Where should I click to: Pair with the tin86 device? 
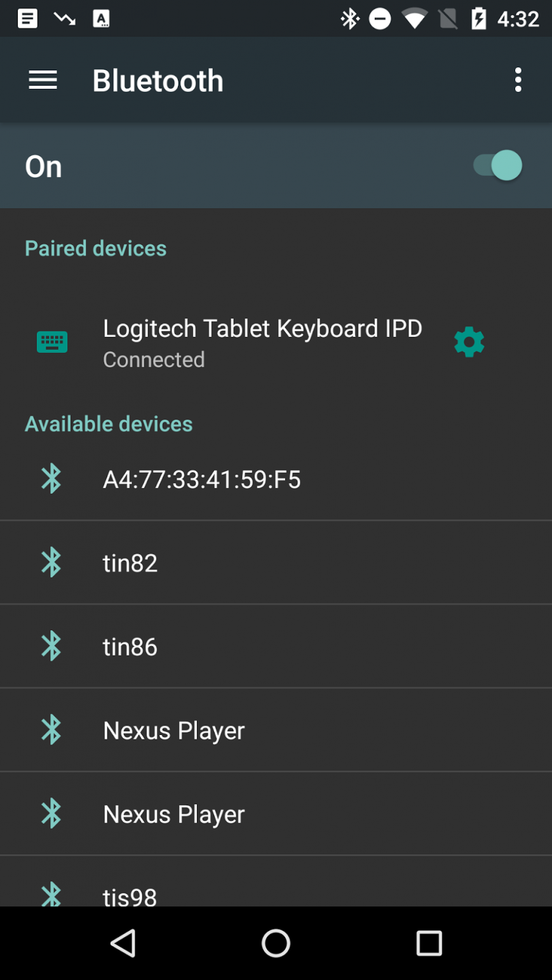[276, 646]
